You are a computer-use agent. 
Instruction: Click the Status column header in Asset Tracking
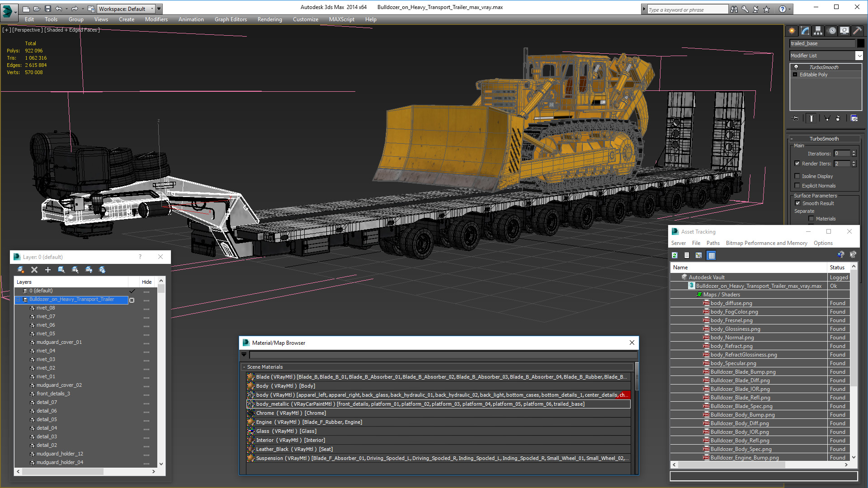[839, 267]
